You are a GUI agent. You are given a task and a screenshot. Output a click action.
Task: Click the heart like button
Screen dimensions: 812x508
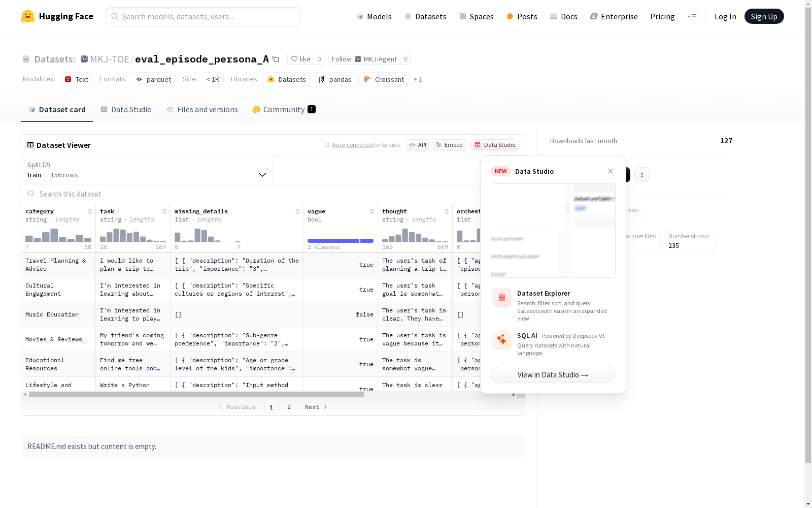tap(300, 59)
